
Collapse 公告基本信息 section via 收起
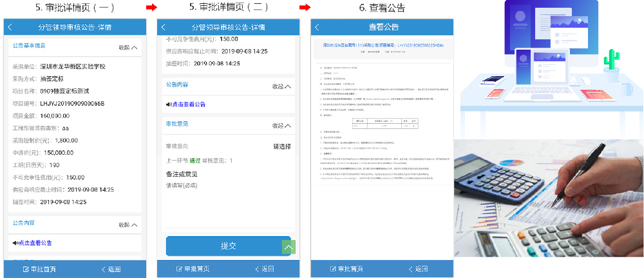pyautogui.click(x=128, y=47)
